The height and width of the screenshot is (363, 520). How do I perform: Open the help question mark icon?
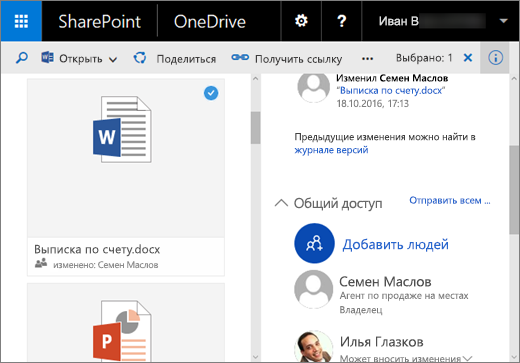point(341,21)
